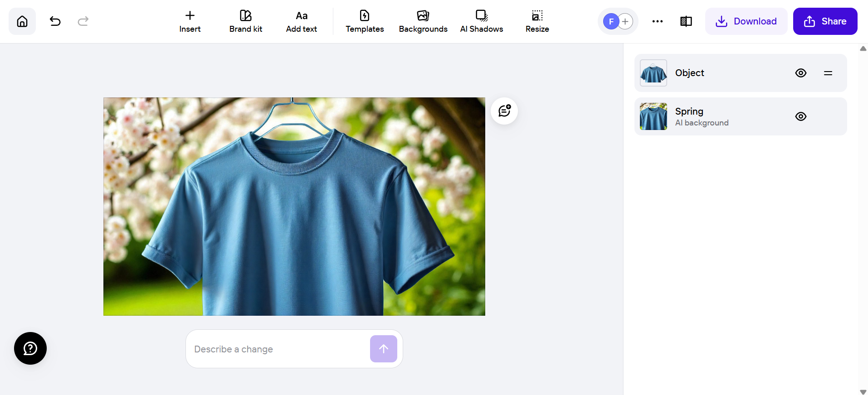Open Object layer options handle
Image resolution: width=868 pixels, height=395 pixels.
(x=828, y=73)
